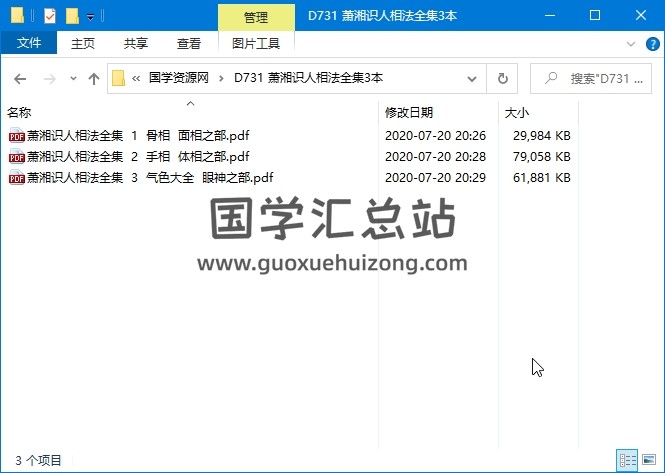Open the 文件 menu
665x473 pixels.
tap(29, 43)
